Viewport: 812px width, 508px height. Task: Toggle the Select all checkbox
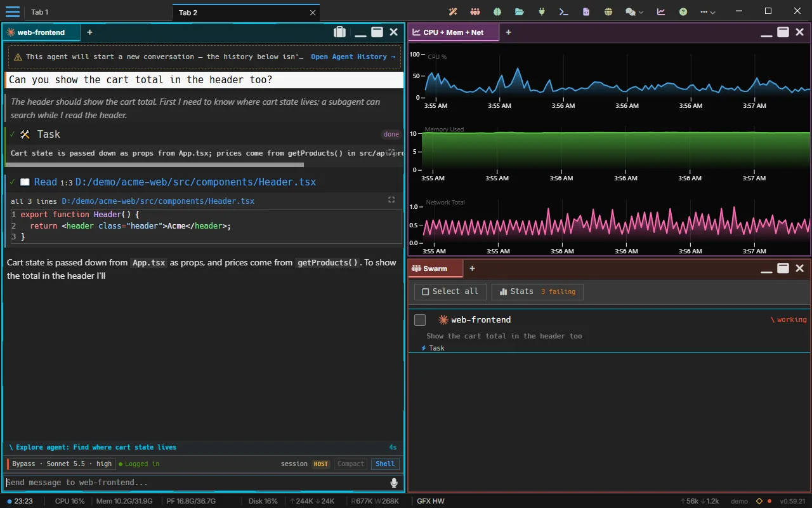[426, 291]
